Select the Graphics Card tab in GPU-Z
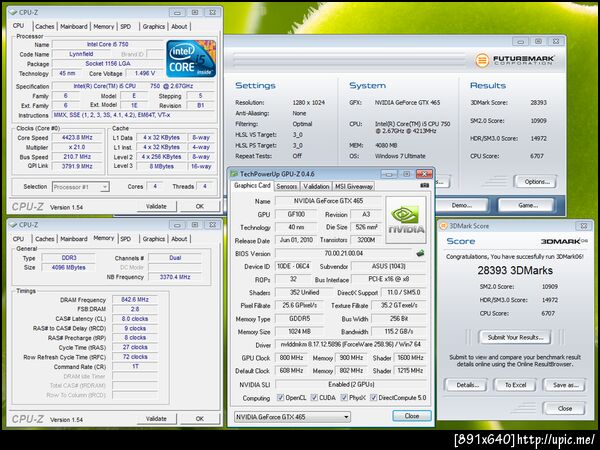 pyautogui.click(x=252, y=186)
